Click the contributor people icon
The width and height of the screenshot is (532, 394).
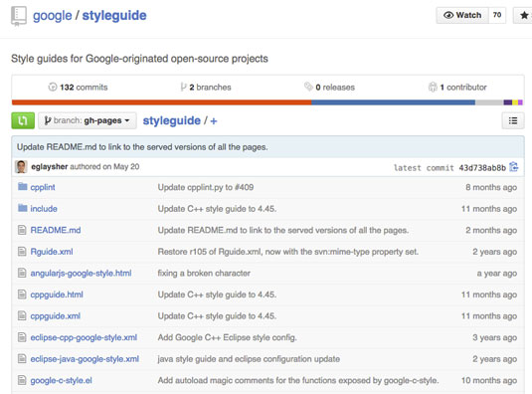[x=433, y=87]
